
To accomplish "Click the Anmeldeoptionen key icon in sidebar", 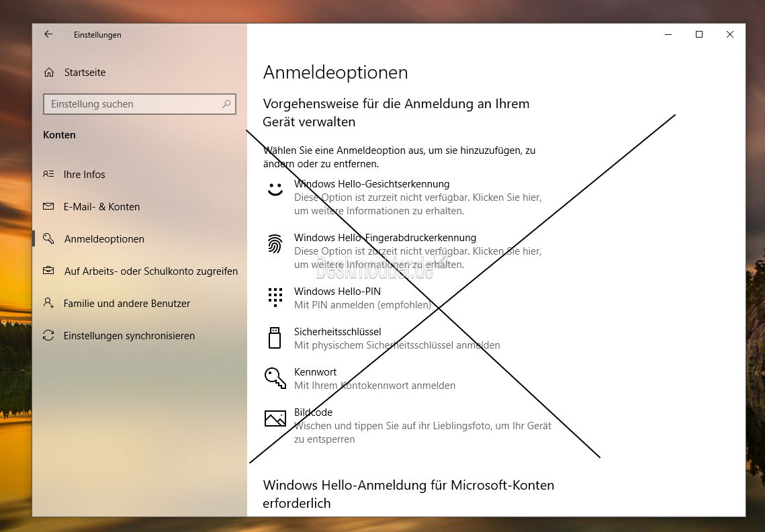I will point(48,238).
